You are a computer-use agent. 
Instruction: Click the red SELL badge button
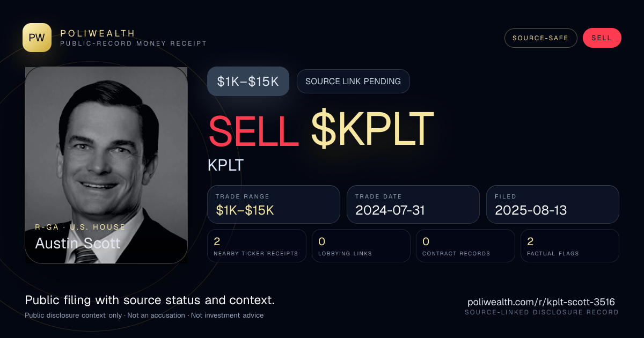[x=602, y=38]
